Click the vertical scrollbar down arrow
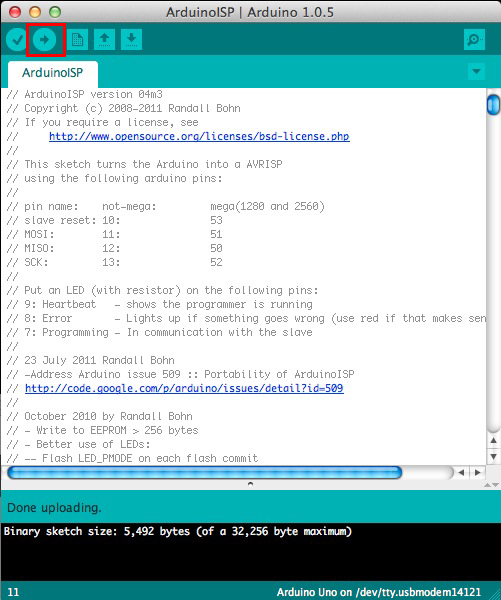This screenshot has height=600, width=501. point(493,456)
